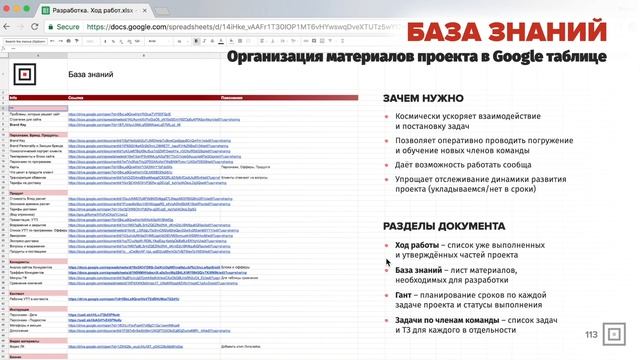Open vertical align options

(273, 41)
